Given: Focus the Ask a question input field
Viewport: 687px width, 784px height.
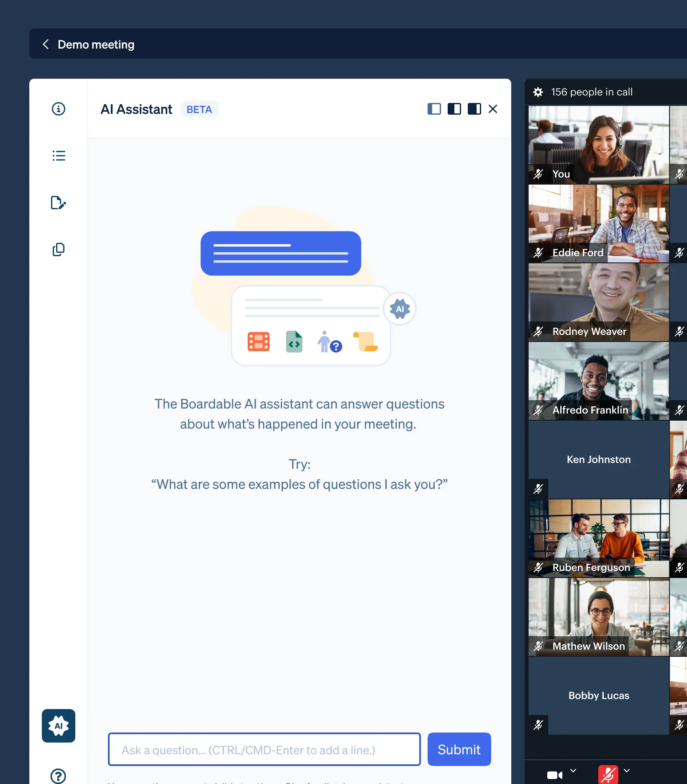Looking at the screenshot, I should [x=264, y=749].
